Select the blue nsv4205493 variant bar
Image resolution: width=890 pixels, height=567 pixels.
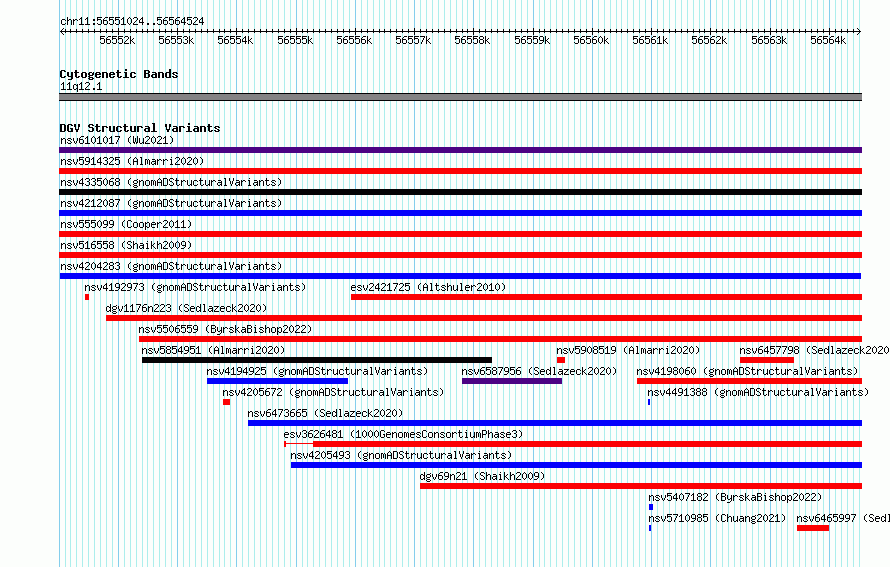point(577,465)
